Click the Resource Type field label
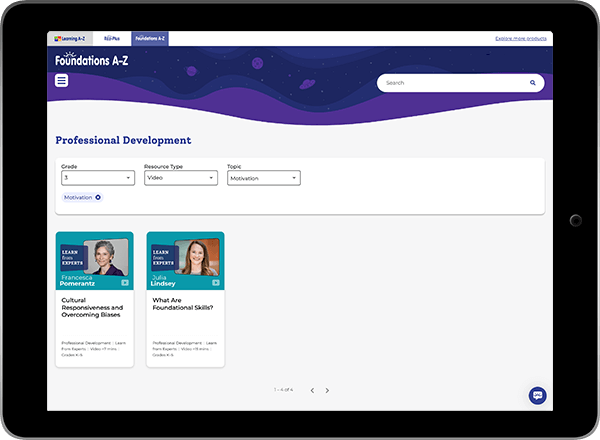Screen dimensions: 600x440 click(163, 166)
